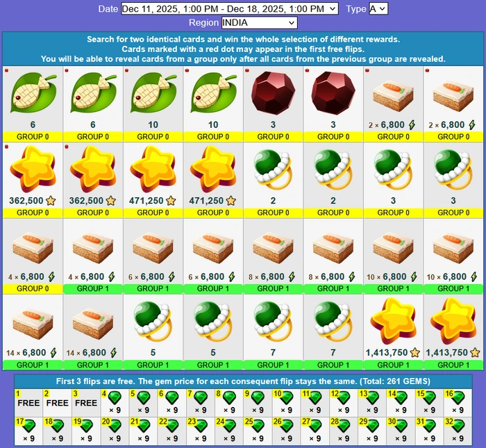This screenshot has width=486, height=448.
Task: Click the green gem for flip 5
Action: 144,398
